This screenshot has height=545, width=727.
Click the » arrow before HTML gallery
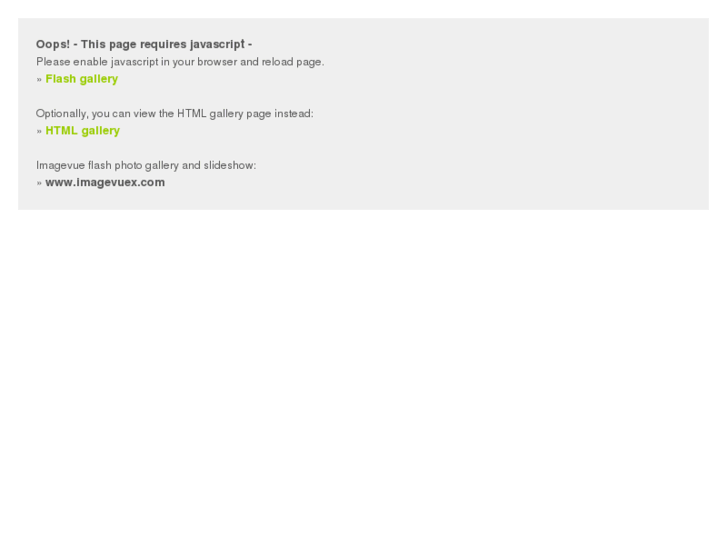pos(39,131)
